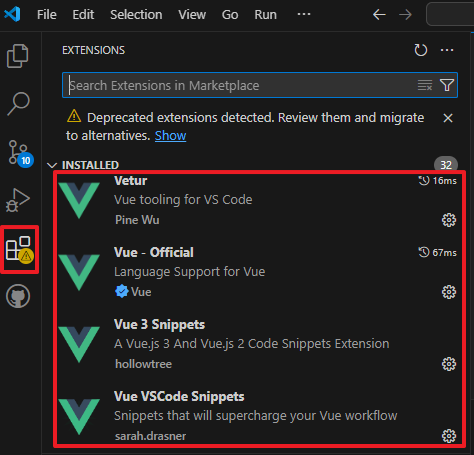Open the Go menu
The height and width of the screenshot is (455, 474).
tap(230, 15)
